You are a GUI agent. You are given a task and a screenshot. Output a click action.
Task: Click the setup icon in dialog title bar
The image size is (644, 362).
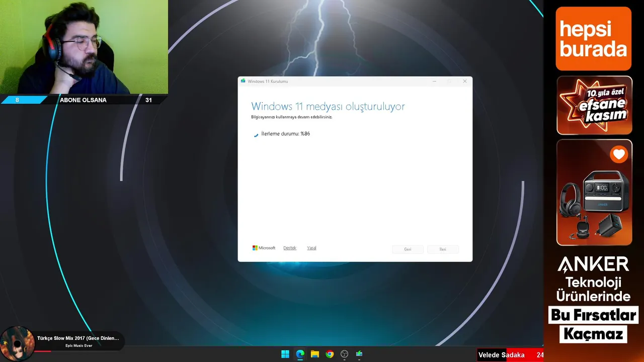[244, 81]
